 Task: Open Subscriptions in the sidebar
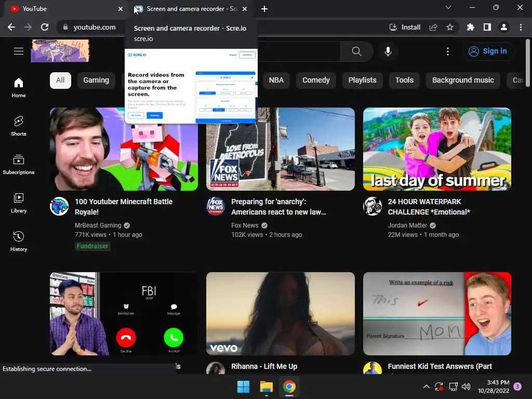[x=19, y=165]
